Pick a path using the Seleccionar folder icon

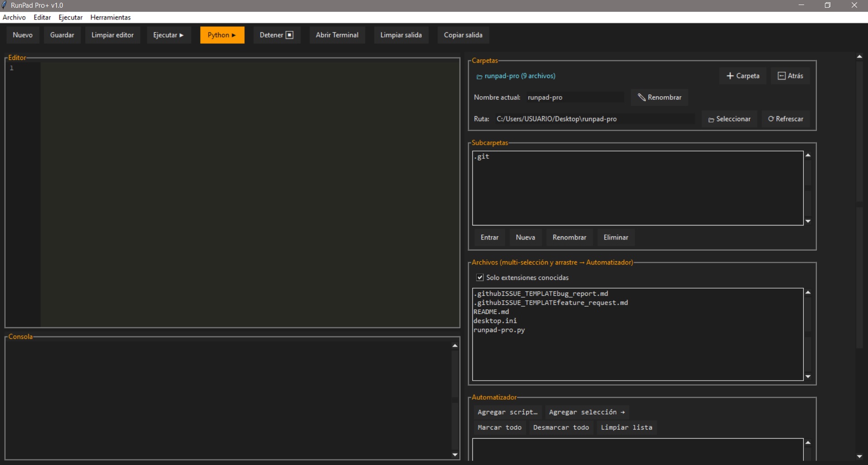pos(729,119)
